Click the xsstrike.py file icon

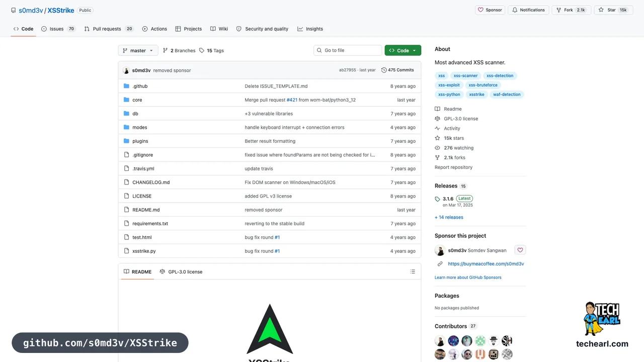pyautogui.click(x=127, y=251)
